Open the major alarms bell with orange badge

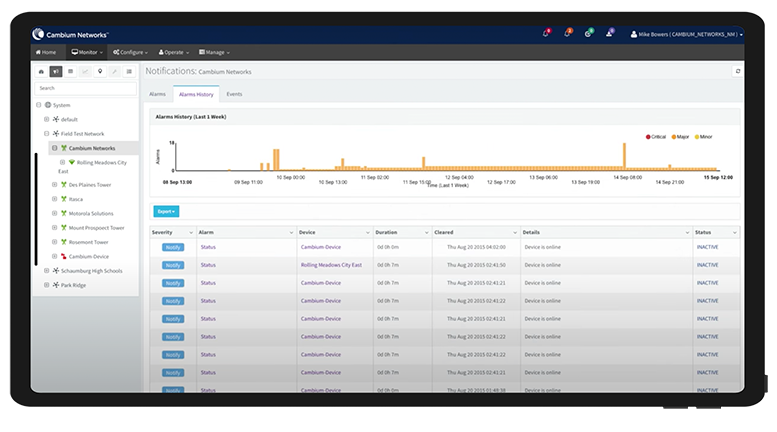tap(567, 34)
